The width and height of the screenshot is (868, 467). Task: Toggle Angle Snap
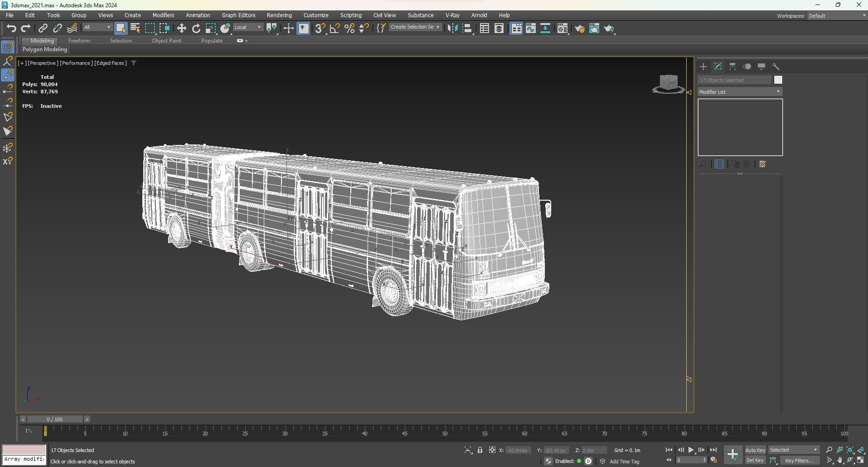pyautogui.click(x=335, y=28)
